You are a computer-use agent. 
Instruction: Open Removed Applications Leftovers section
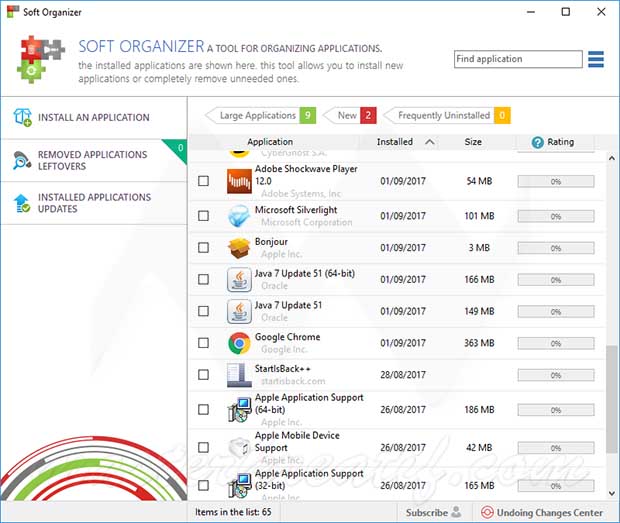[94, 160]
